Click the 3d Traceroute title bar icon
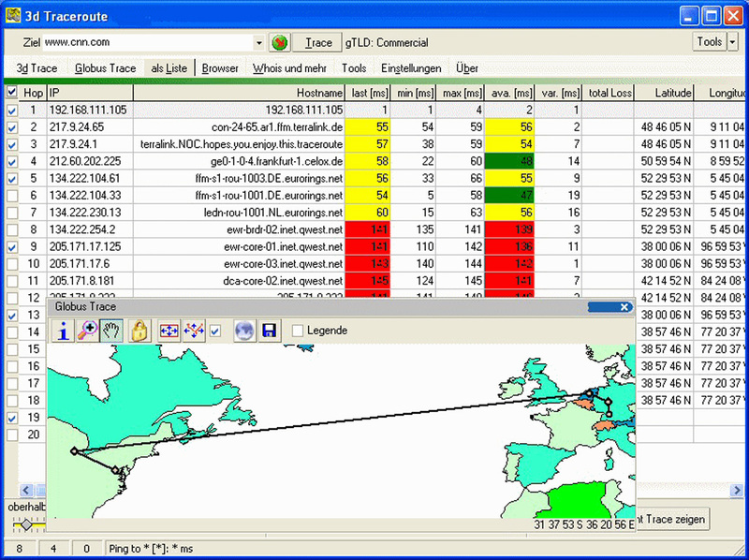The height and width of the screenshot is (560, 749). (x=13, y=16)
